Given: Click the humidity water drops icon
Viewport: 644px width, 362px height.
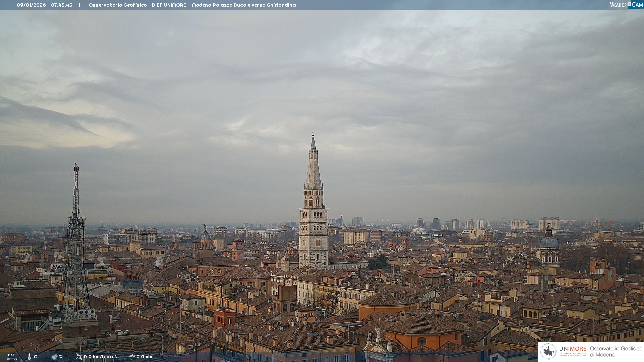Looking at the screenshot, I should click(x=54, y=357).
